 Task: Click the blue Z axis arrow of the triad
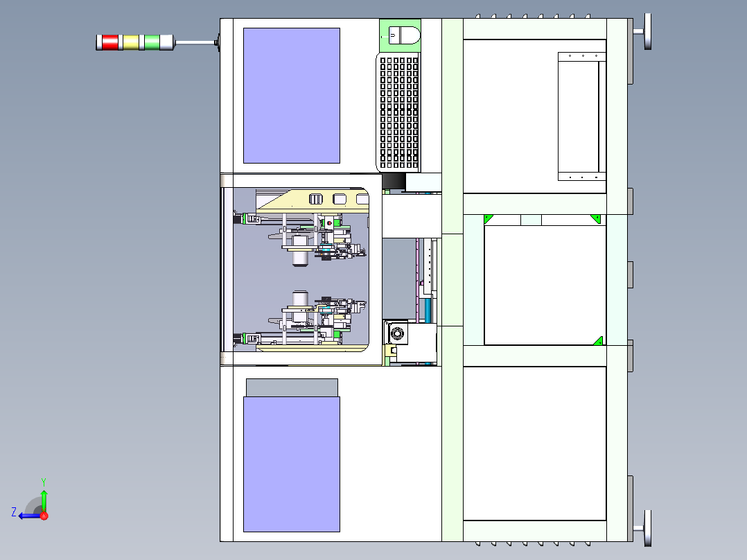(x=30, y=516)
